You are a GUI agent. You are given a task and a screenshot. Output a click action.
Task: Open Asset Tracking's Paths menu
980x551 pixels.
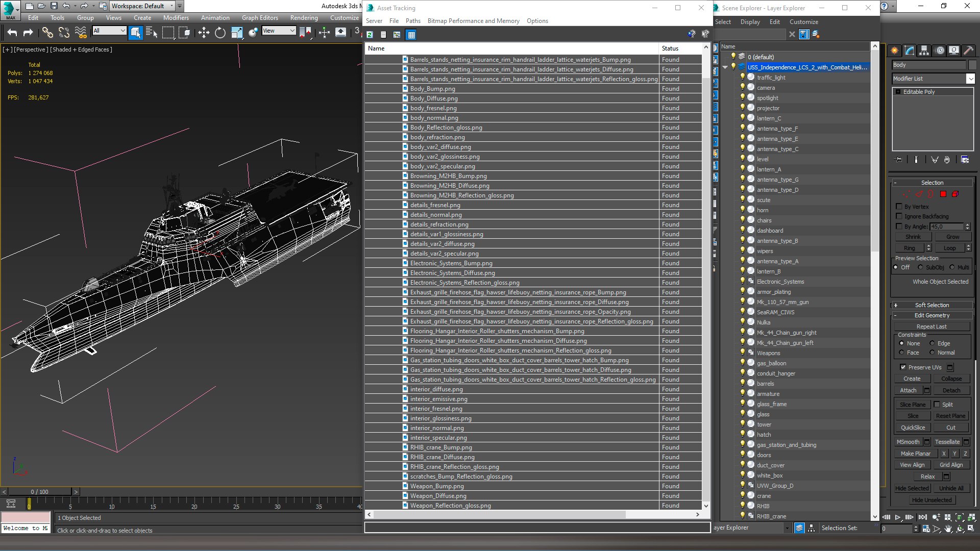(x=413, y=21)
